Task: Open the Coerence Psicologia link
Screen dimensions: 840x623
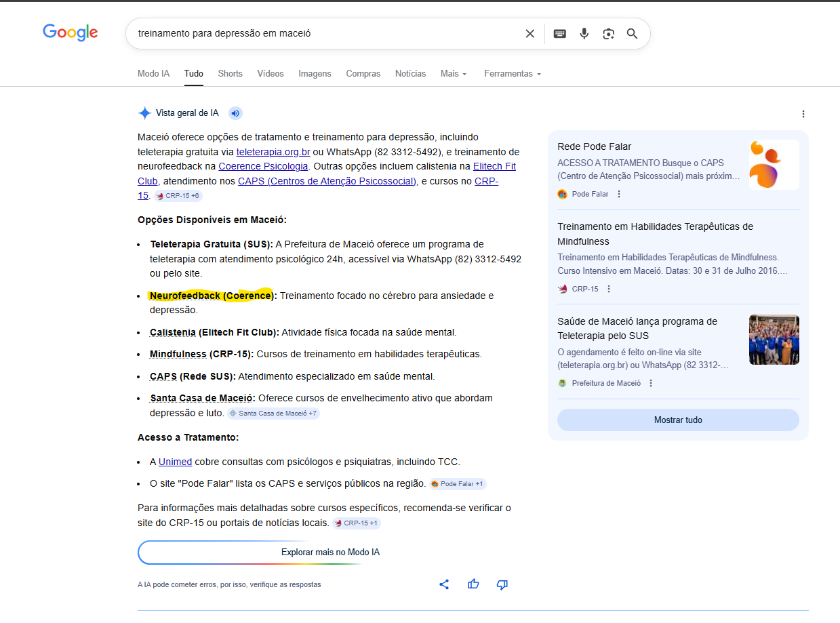Action: (x=263, y=166)
